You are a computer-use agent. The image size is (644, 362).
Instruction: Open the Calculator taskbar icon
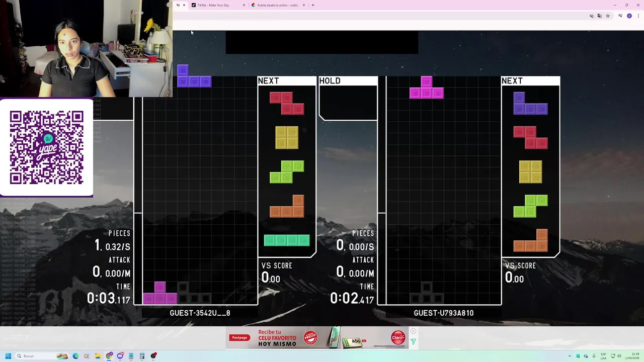click(142, 356)
